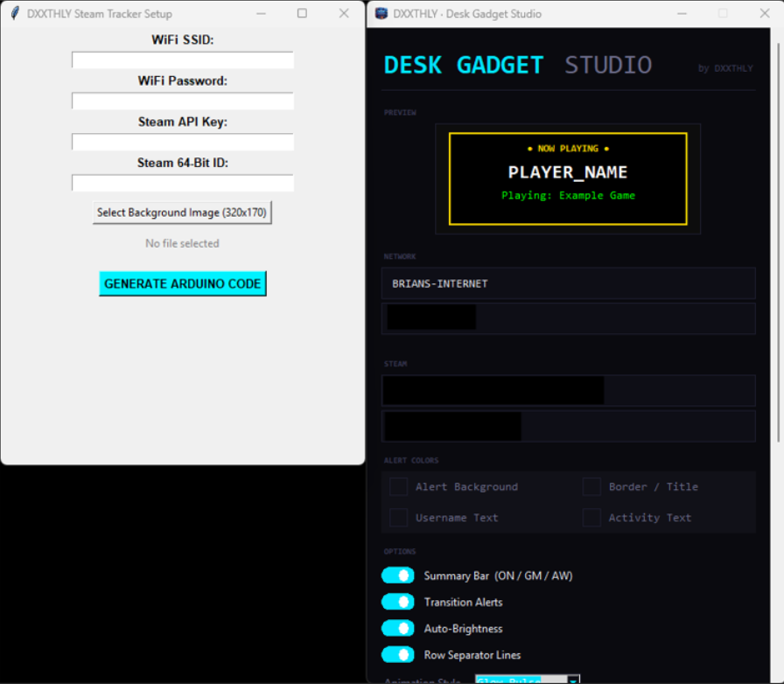The height and width of the screenshot is (684, 784).
Task: Open the Border / Title color swatch
Action: click(x=591, y=486)
